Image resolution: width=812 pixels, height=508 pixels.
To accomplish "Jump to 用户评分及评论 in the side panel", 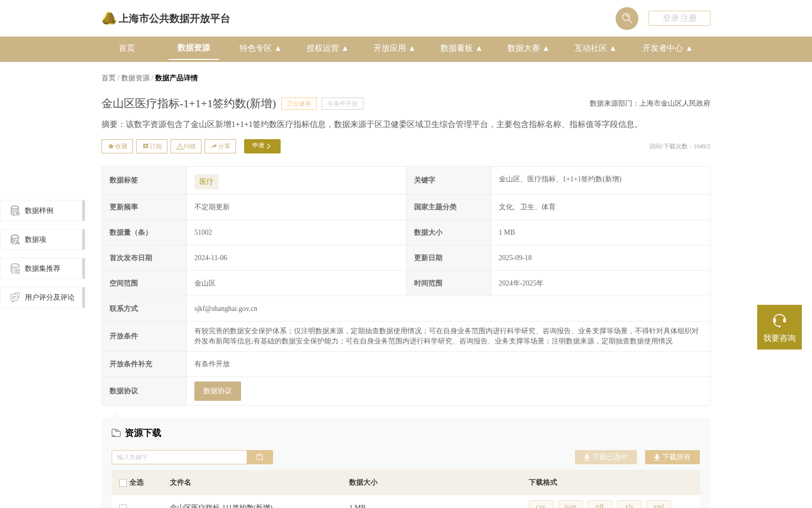I will click(x=43, y=297).
